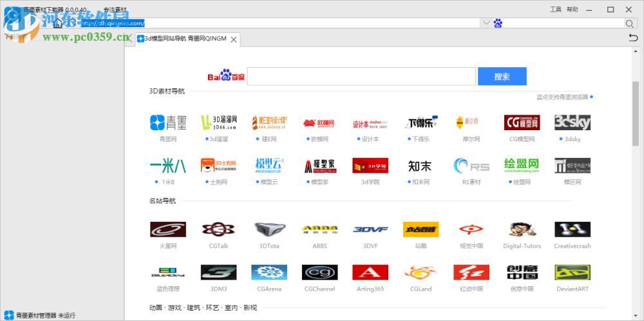Click the home icon beside the address bar
Screen dimensions: 644x321
[57, 23]
